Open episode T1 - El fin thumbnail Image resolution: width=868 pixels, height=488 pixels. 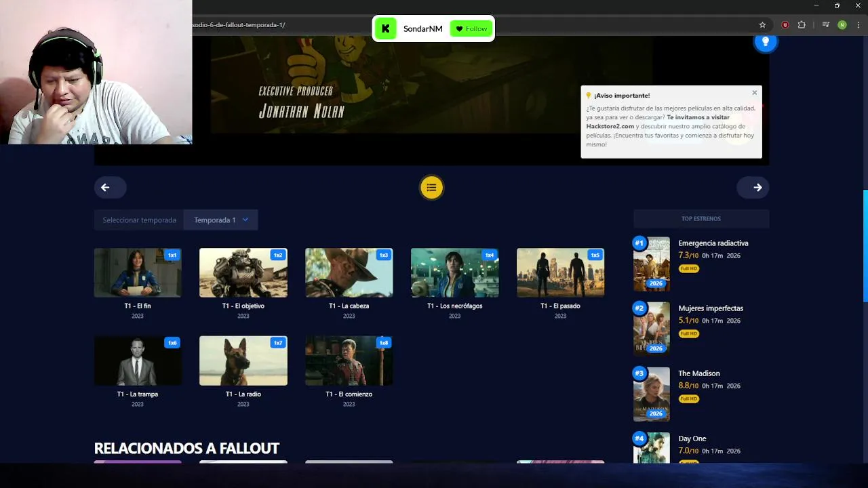coord(138,272)
